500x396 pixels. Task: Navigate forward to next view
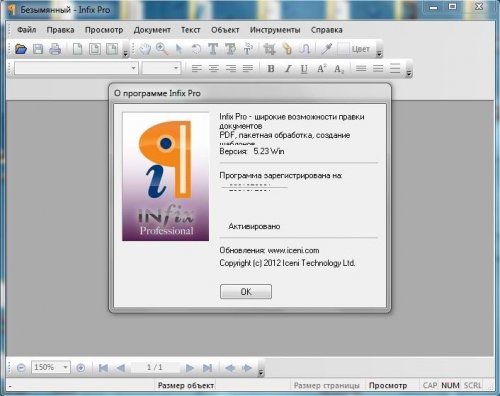click(247, 368)
